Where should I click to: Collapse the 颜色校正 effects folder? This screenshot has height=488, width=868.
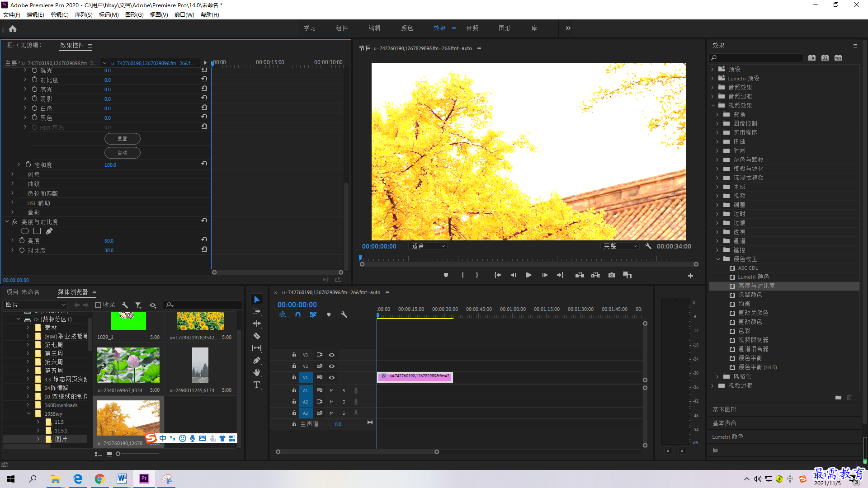717,259
